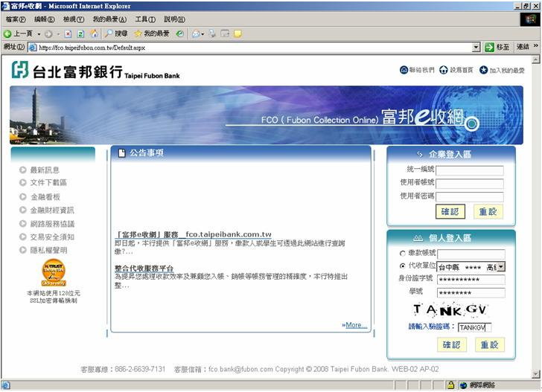Screen dimensions: 542x392
Task: Go to browser Home icon
Action: 94,33
